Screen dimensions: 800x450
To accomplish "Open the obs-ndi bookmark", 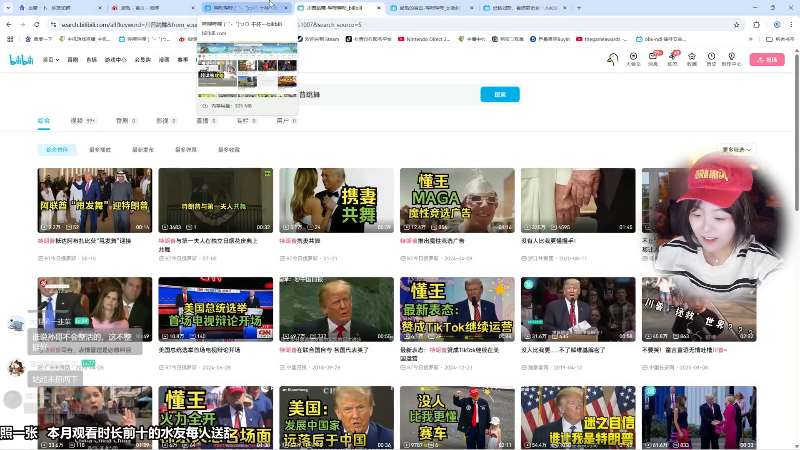I will coord(661,39).
